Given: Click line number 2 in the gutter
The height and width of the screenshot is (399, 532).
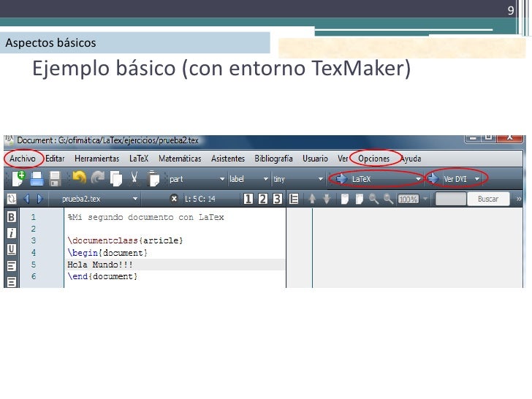Looking at the screenshot, I should [34, 229].
